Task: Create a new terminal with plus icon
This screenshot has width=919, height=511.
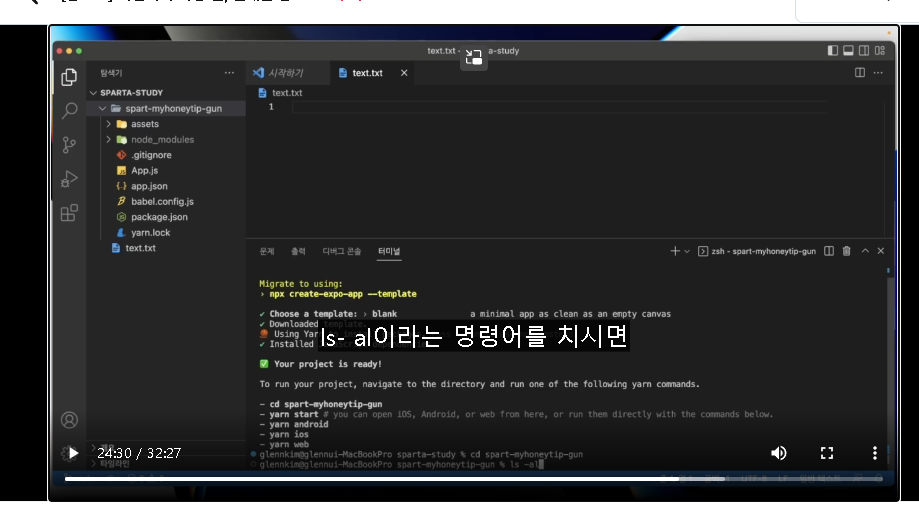Action: point(675,251)
